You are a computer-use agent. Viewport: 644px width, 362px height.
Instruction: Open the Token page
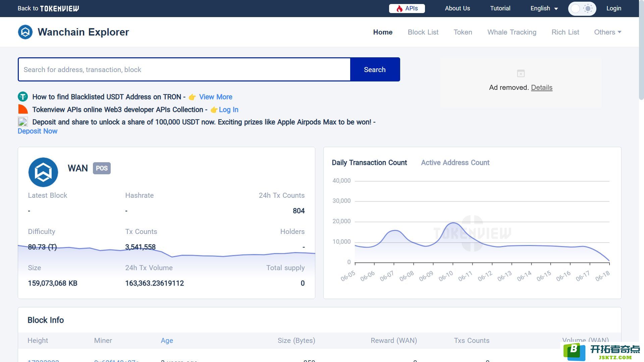tap(463, 32)
